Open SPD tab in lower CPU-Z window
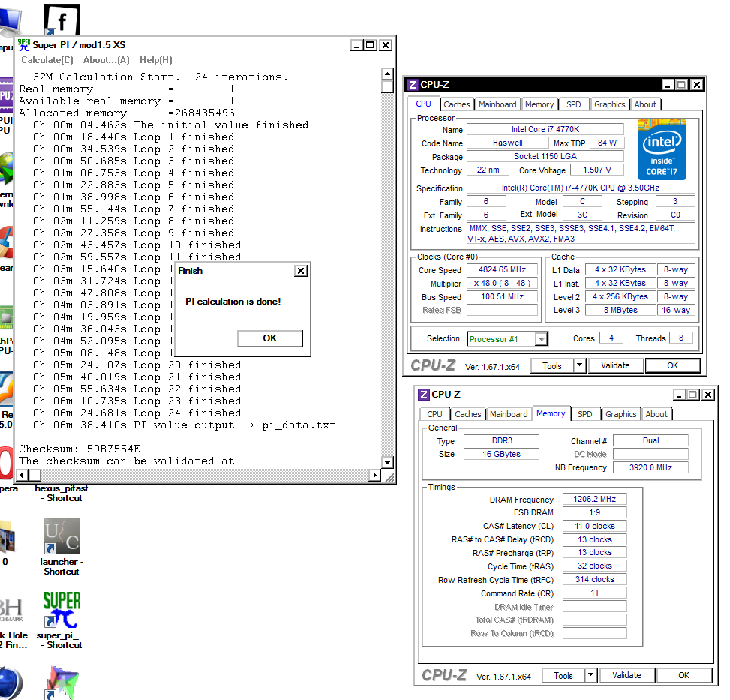This screenshot has width=730, height=700. click(584, 414)
